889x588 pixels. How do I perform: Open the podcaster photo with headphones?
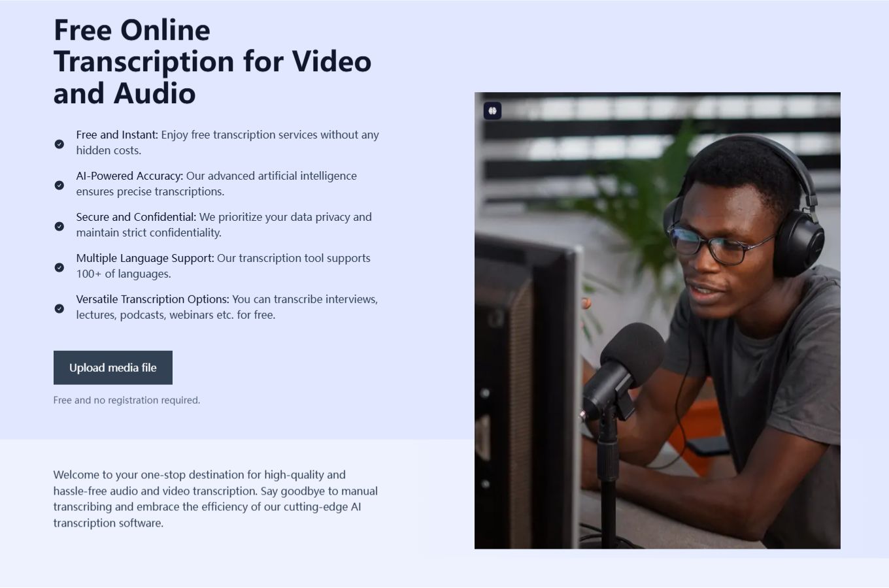pos(658,320)
